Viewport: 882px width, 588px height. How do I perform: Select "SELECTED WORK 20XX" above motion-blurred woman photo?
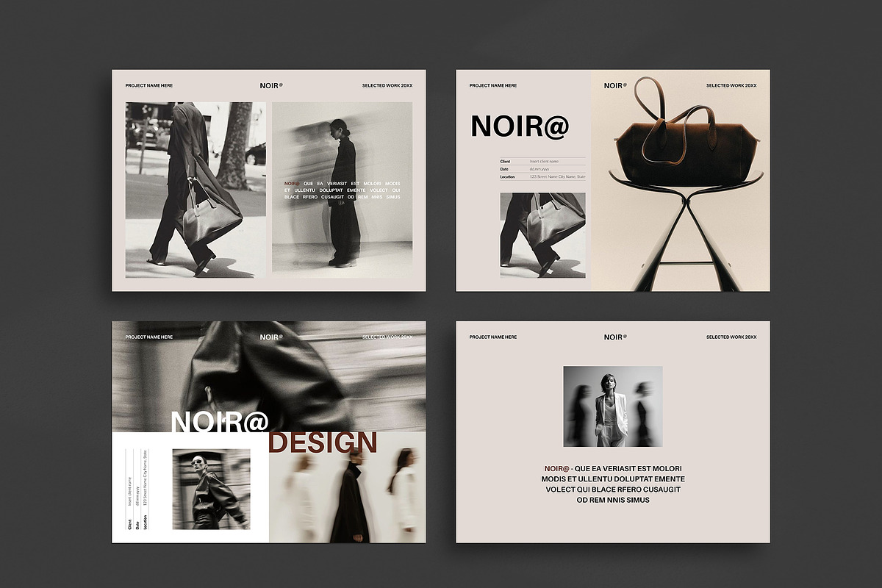pyautogui.click(x=387, y=86)
